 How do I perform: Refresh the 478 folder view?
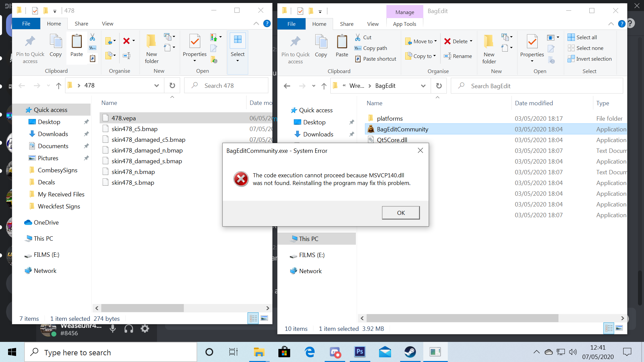pyautogui.click(x=172, y=85)
